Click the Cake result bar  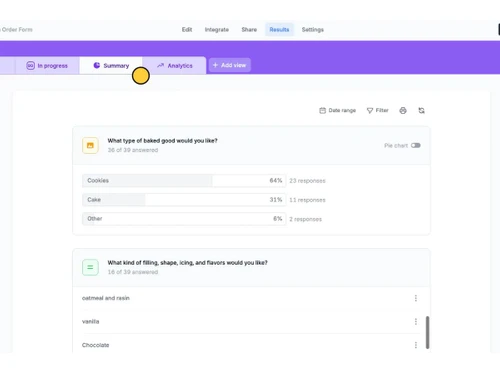point(184,200)
